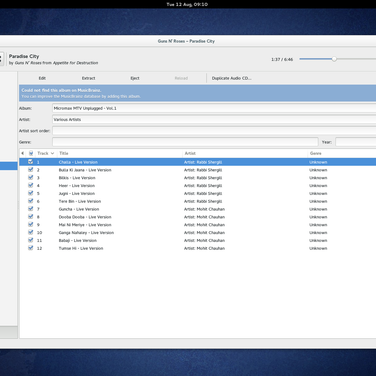Click Mohit Chauhan artist cell of track 7
This screenshot has height=376, width=376.
pyautogui.click(x=204, y=209)
